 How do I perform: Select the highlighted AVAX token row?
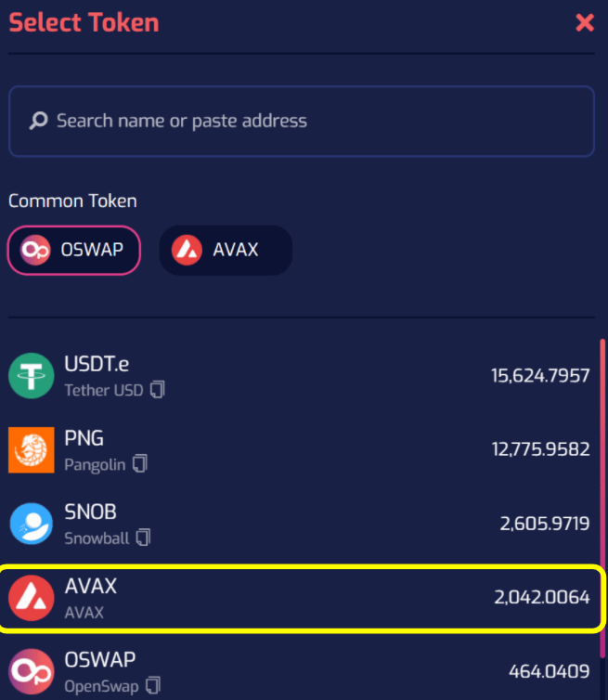[x=297, y=598]
